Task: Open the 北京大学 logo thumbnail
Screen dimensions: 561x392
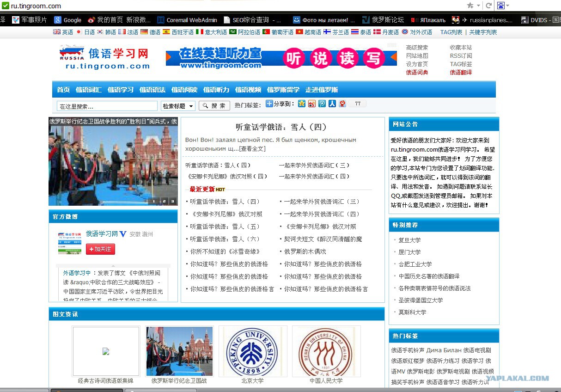Action: click(x=253, y=351)
